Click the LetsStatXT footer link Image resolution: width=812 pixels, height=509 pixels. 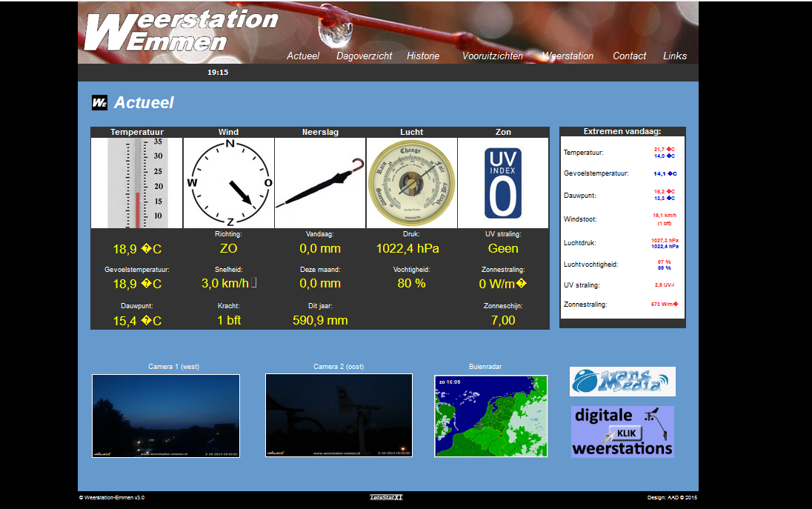coord(387,497)
